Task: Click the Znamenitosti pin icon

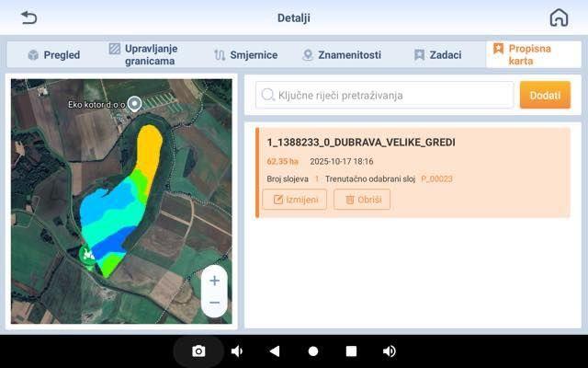Action: coord(308,55)
